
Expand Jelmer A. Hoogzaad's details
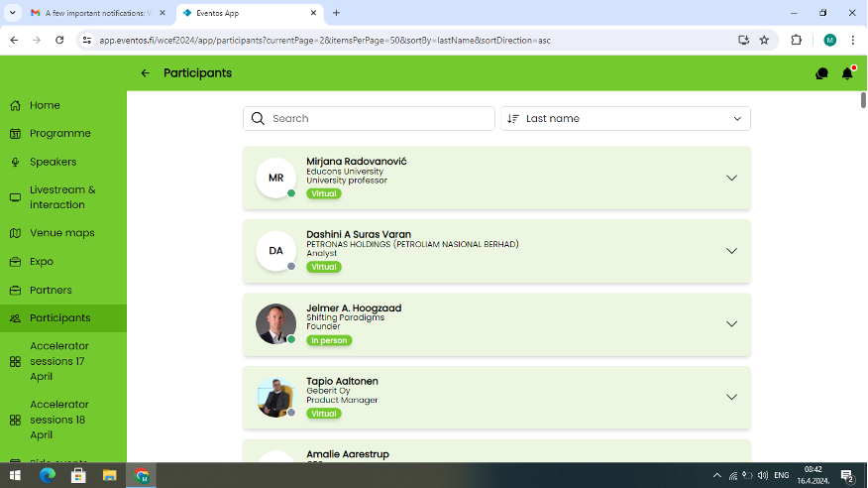731,324
